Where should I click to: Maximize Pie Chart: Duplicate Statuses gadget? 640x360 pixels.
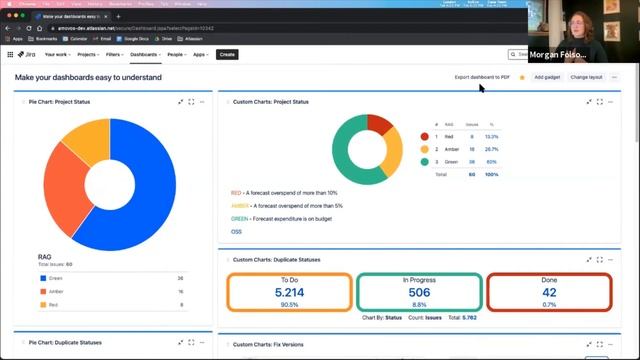[191, 342]
